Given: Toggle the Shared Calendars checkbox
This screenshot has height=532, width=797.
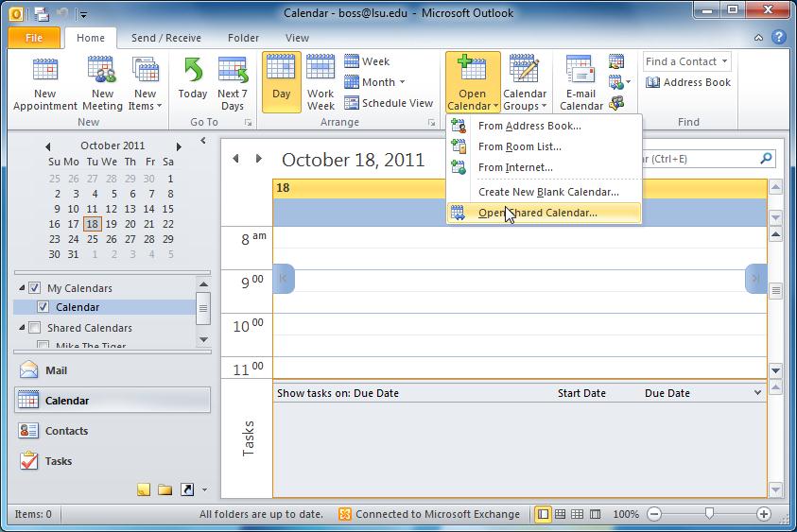Looking at the screenshot, I should tap(35, 328).
